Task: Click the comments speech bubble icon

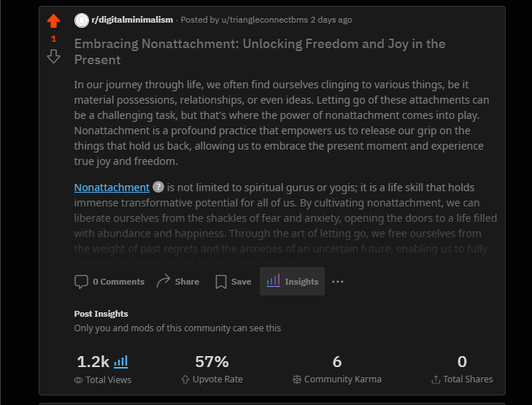Action: (x=81, y=282)
